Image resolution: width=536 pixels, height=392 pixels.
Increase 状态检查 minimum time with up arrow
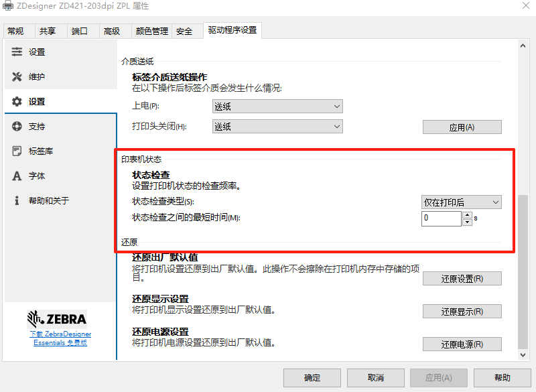(x=467, y=215)
